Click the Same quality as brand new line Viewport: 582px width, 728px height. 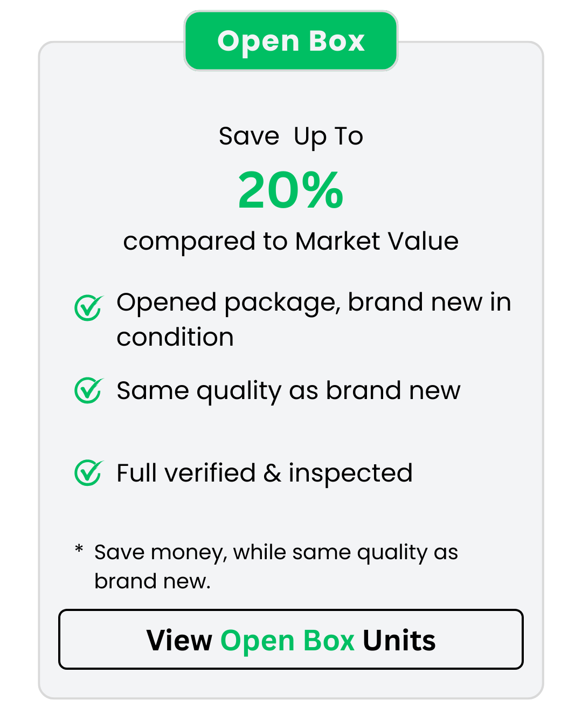288,390
